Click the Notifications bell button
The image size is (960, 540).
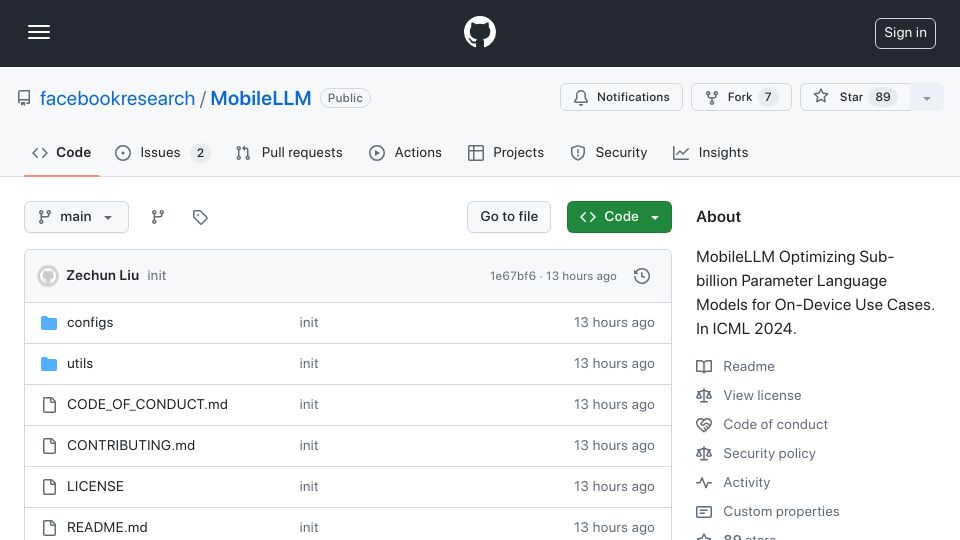tap(621, 97)
